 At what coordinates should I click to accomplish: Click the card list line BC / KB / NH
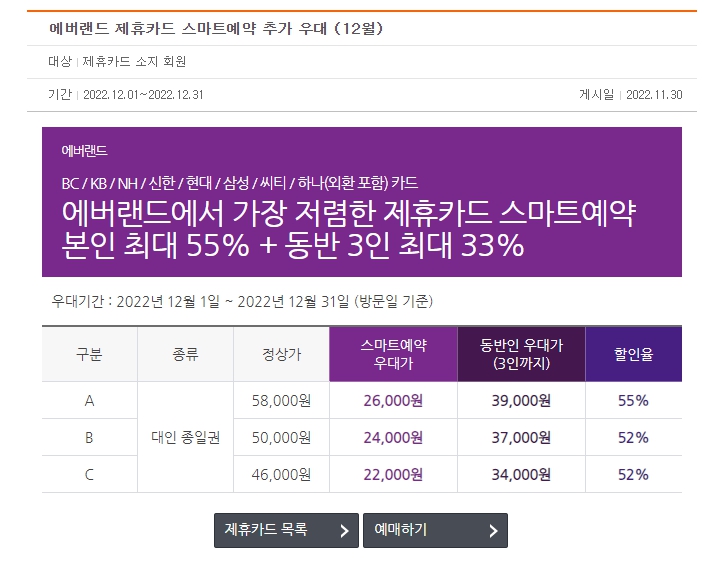(239, 183)
